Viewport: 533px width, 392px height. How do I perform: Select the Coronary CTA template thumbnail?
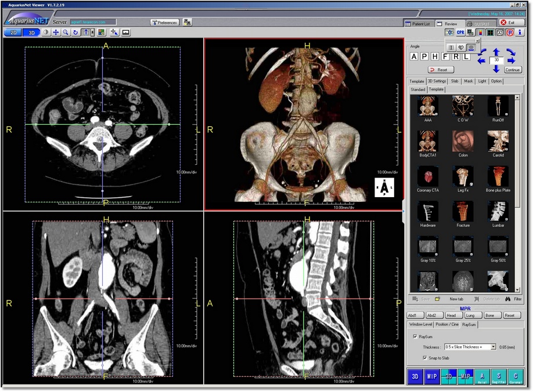(428, 176)
